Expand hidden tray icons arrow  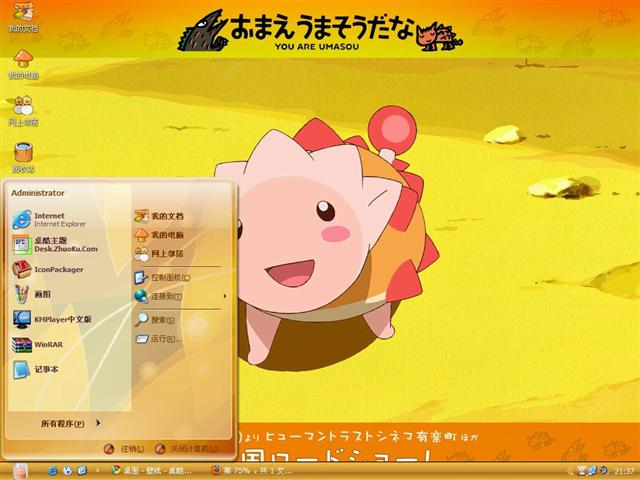[x=571, y=471]
